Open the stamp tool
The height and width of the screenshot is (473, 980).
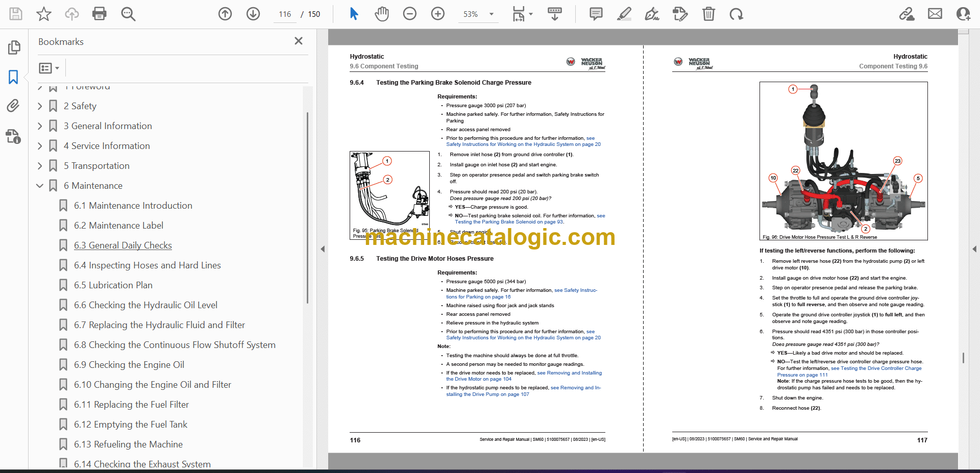tap(680, 14)
